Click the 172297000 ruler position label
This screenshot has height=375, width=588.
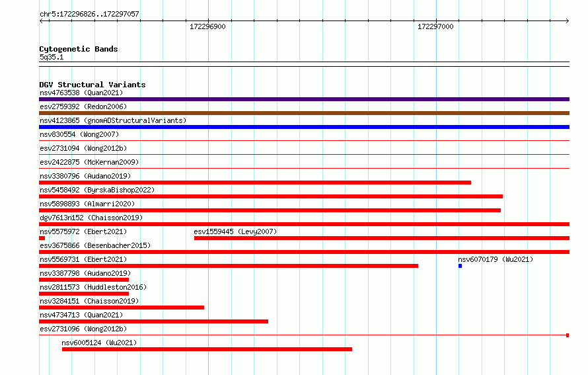435,26
